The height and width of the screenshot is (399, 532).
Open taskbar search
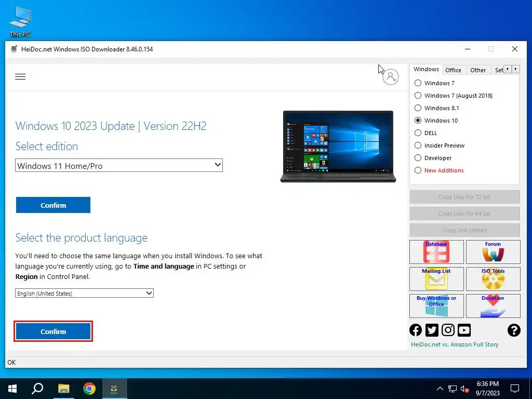37,389
